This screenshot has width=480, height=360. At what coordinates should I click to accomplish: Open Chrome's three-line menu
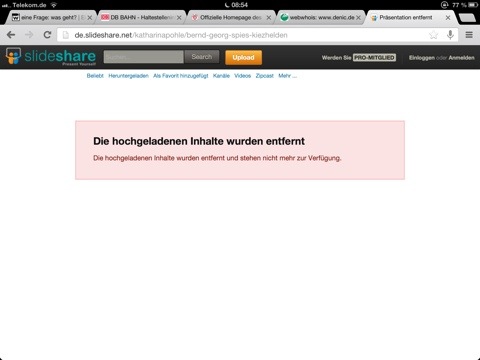coord(469,35)
